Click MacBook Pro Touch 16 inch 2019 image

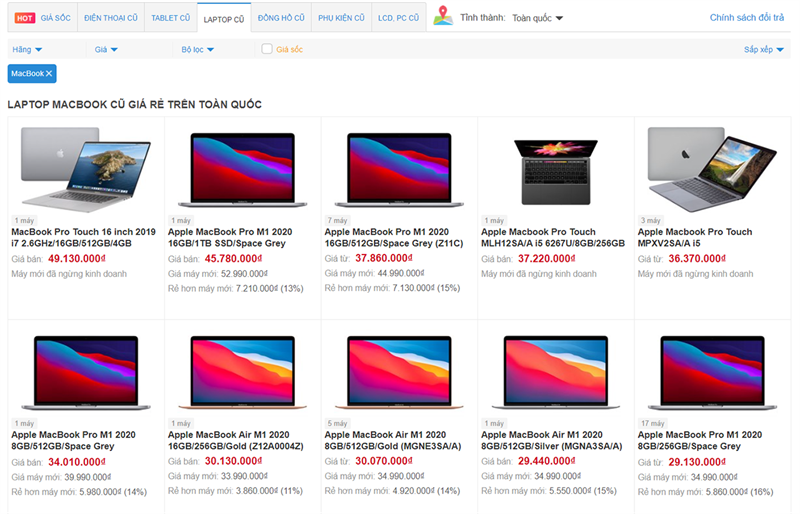tap(86, 169)
